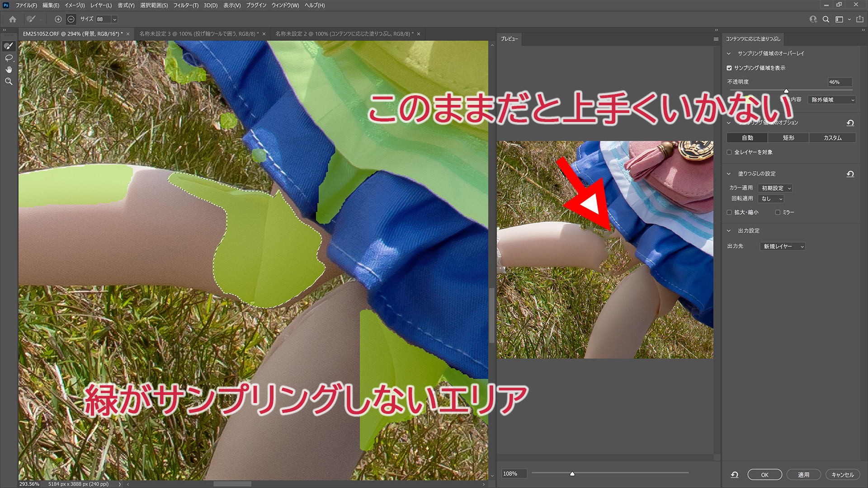Click the brush size field showing 88
This screenshot has width=868, height=488.
coord(103,19)
